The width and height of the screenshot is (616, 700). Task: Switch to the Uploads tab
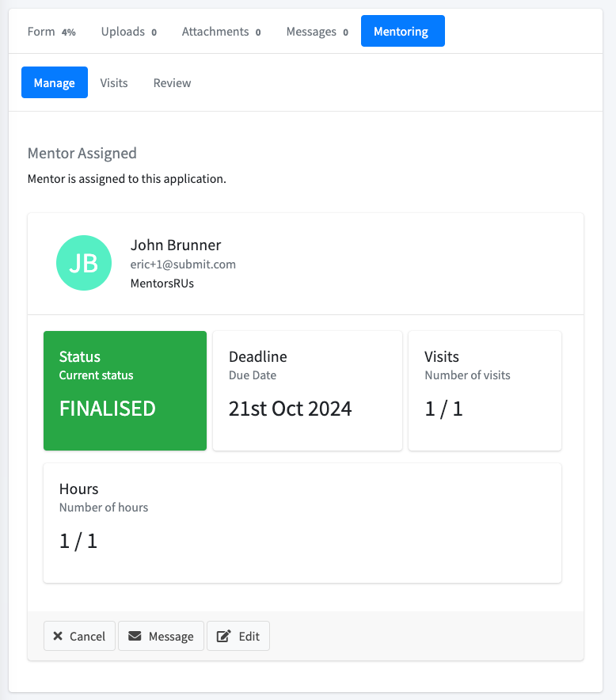tap(128, 31)
